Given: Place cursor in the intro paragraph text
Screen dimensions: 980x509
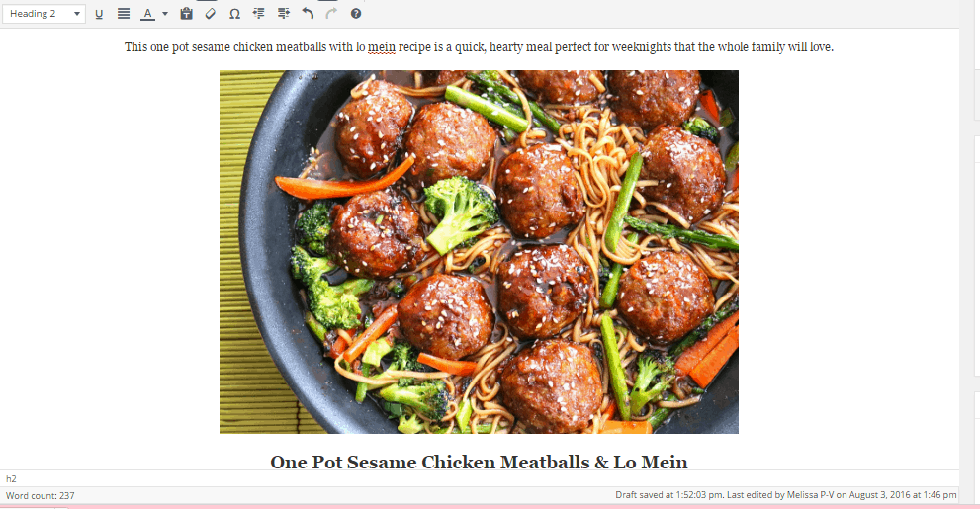Looking at the screenshot, I should (x=479, y=47).
